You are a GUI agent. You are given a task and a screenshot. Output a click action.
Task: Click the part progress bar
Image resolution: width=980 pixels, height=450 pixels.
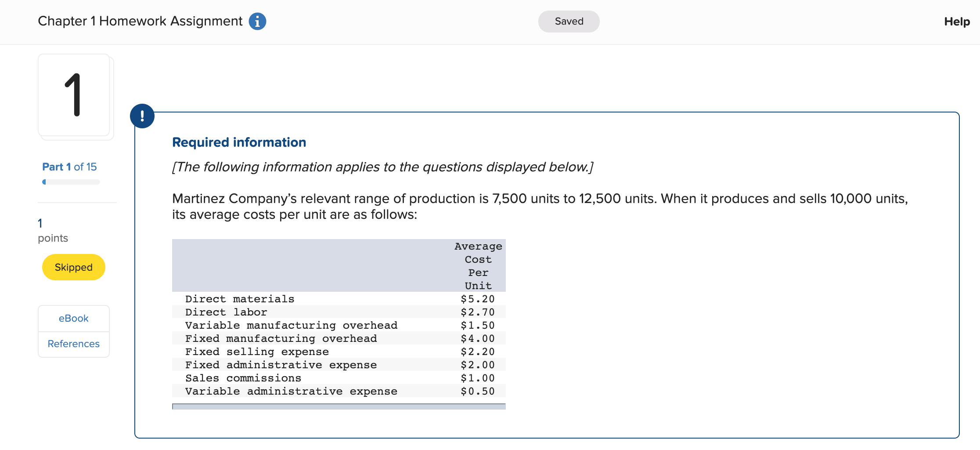click(71, 182)
